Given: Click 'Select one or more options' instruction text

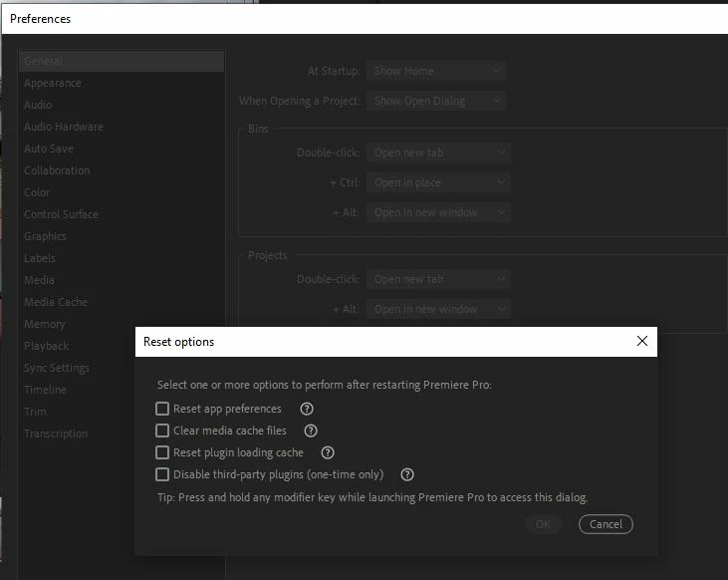Looking at the screenshot, I should (325, 385).
